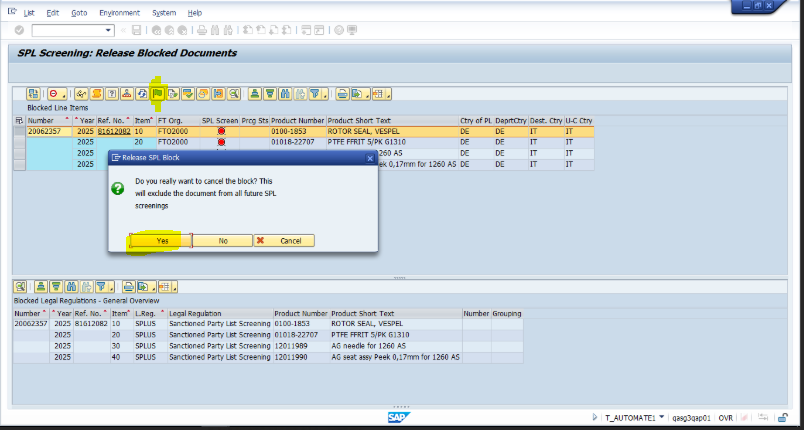The height and width of the screenshot is (430, 804).
Task: Confirm with Yes in Release SPL Block dialog
Action: tap(162, 240)
